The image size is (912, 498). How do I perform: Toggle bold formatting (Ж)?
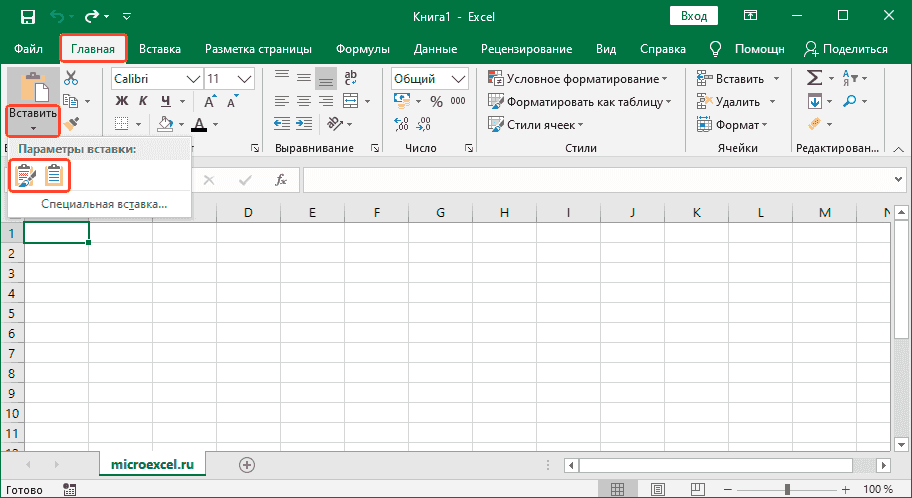pyautogui.click(x=122, y=101)
